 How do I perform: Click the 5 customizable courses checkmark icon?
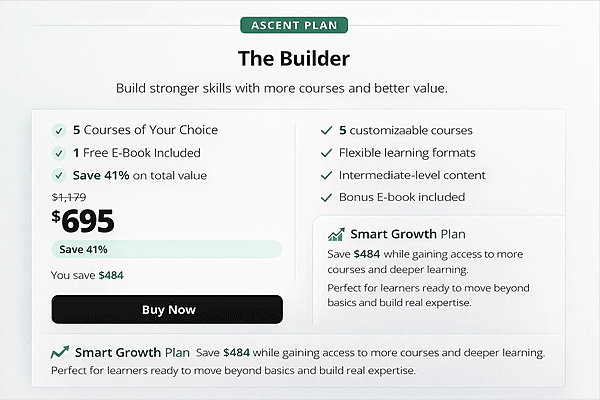click(326, 131)
